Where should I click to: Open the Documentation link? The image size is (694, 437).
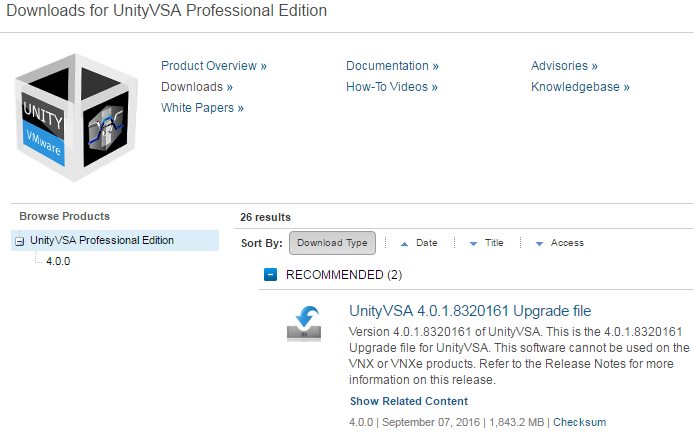(x=392, y=66)
